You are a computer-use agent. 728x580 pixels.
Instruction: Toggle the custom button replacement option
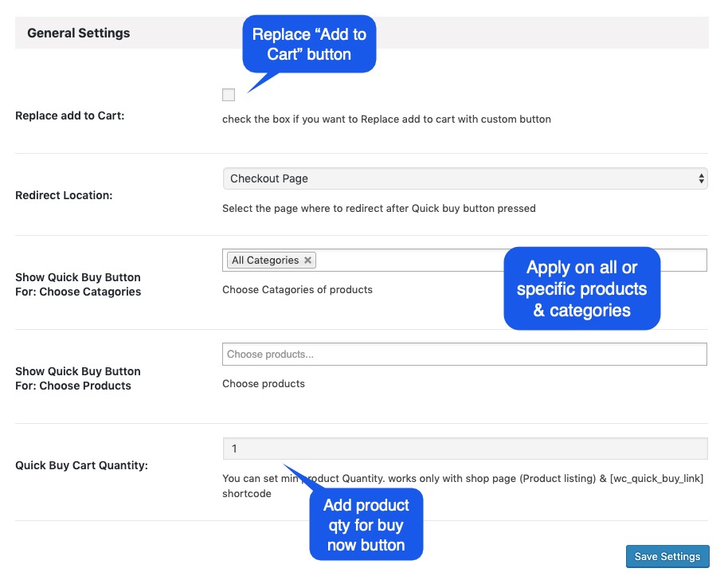tap(229, 94)
